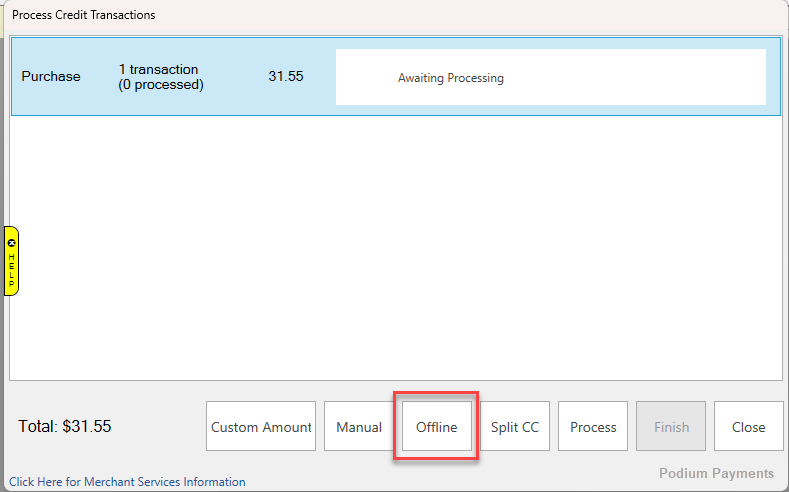Open the Merchant Services Information link
The width and height of the screenshot is (789, 492).
pyautogui.click(x=127, y=482)
